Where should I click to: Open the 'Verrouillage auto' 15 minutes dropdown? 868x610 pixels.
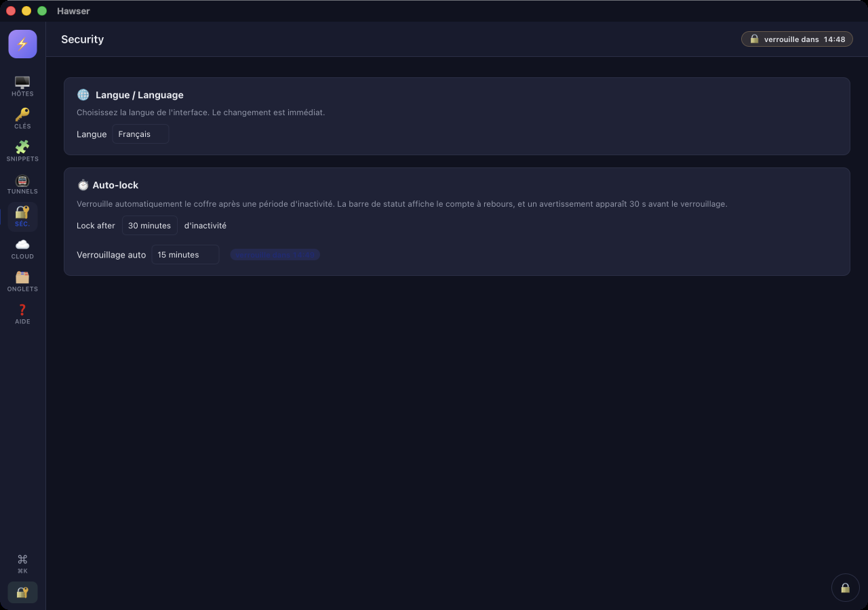click(185, 255)
